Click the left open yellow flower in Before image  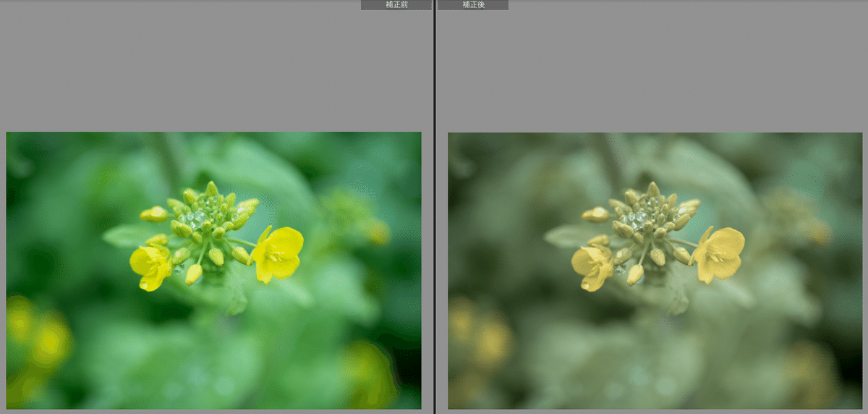(150, 265)
